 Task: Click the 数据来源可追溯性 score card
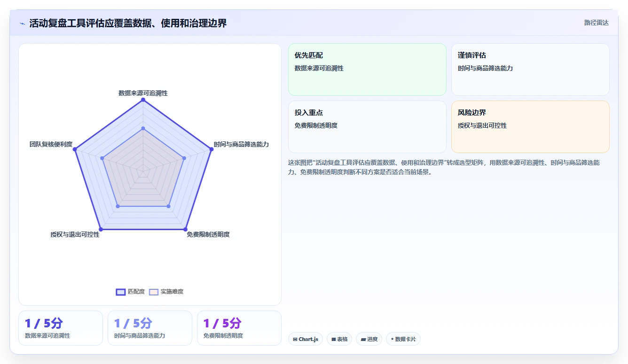tap(61, 328)
